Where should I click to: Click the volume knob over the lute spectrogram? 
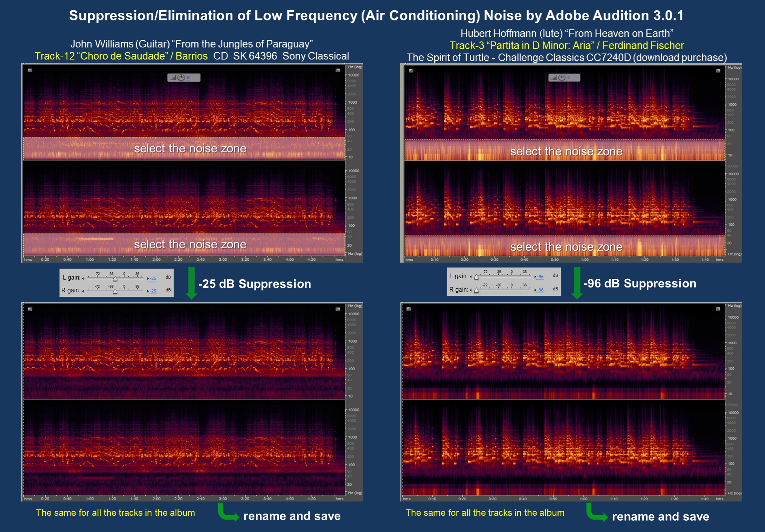pyautogui.click(x=562, y=78)
